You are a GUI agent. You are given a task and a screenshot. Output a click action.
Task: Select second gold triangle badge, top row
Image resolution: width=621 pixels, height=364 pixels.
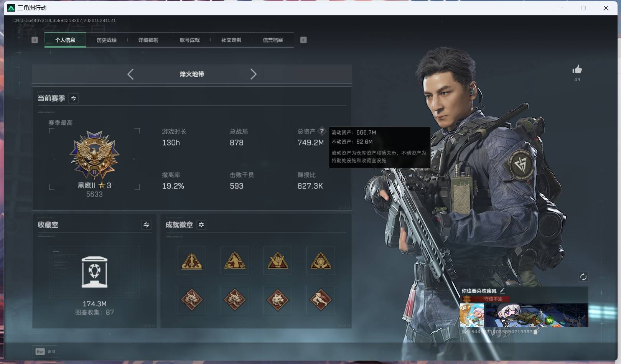(x=235, y=261)
